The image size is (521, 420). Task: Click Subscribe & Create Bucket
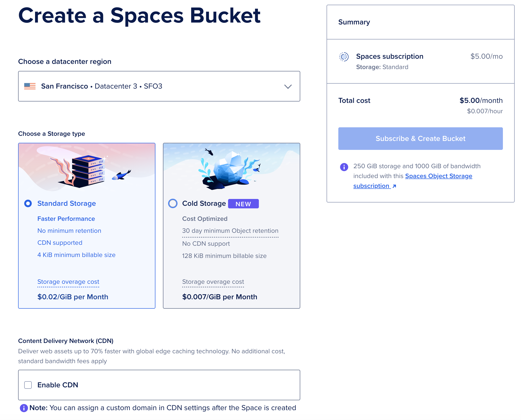[x=420, y=138]
